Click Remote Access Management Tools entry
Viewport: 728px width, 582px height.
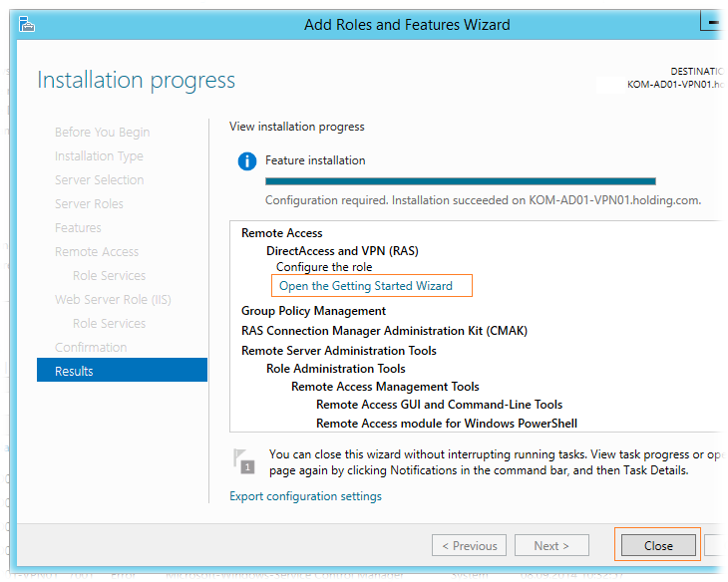point(385,387)
